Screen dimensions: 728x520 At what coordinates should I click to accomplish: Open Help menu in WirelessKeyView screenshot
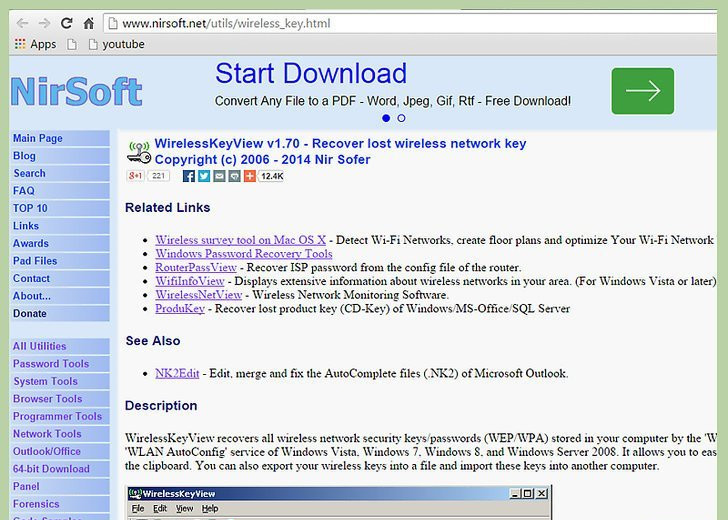pos(210,509)
